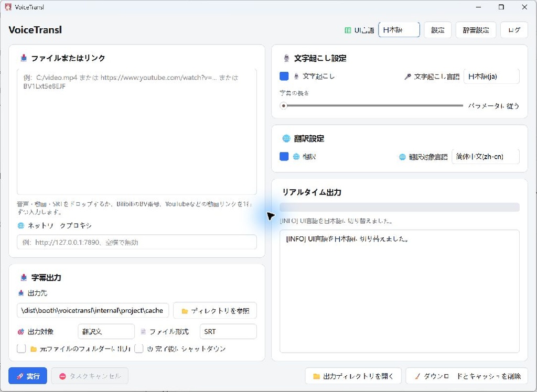Click the file or link section icon
This screenshot has width=537, height=392.
click(24, 58)
